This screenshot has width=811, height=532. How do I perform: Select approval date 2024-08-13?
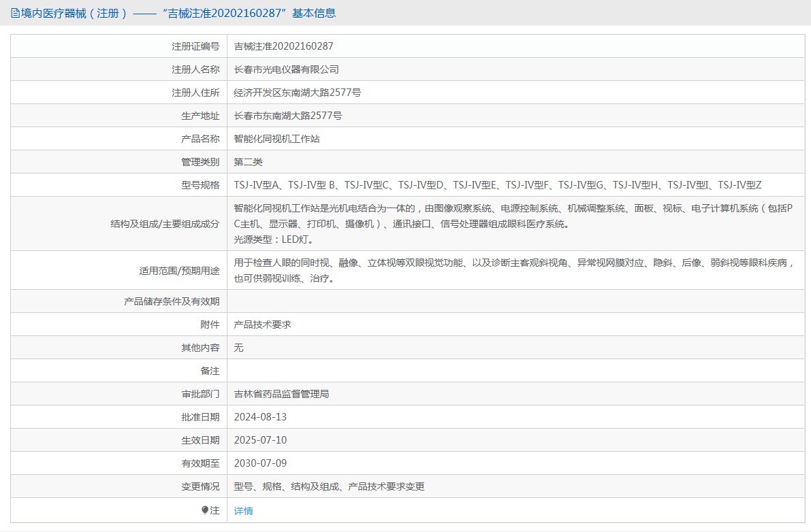coord(260,417)
